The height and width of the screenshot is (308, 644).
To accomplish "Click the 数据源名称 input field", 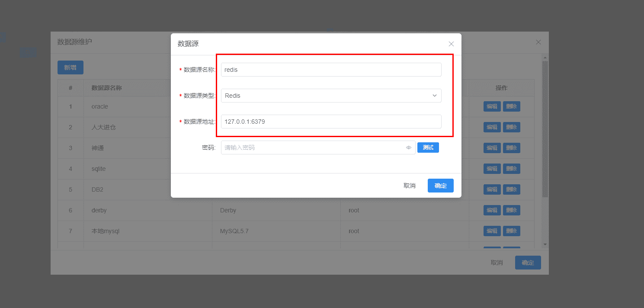I will click(331, 70).
